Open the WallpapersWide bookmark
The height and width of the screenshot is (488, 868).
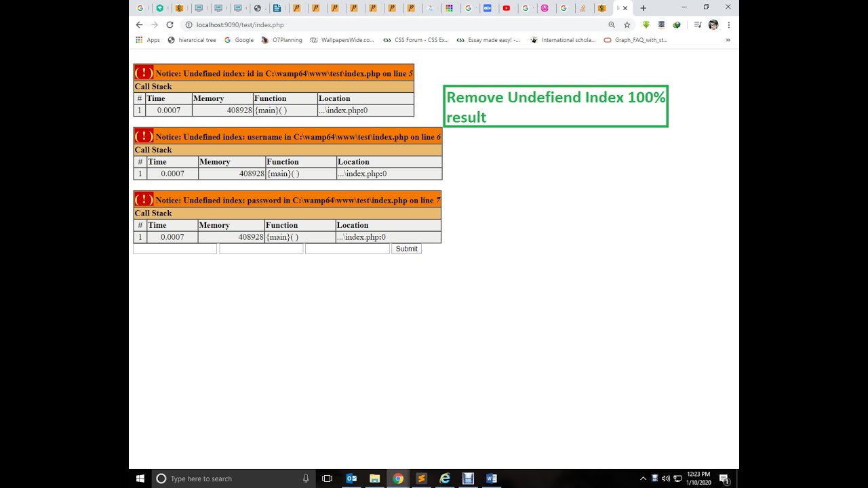[342, 40]
